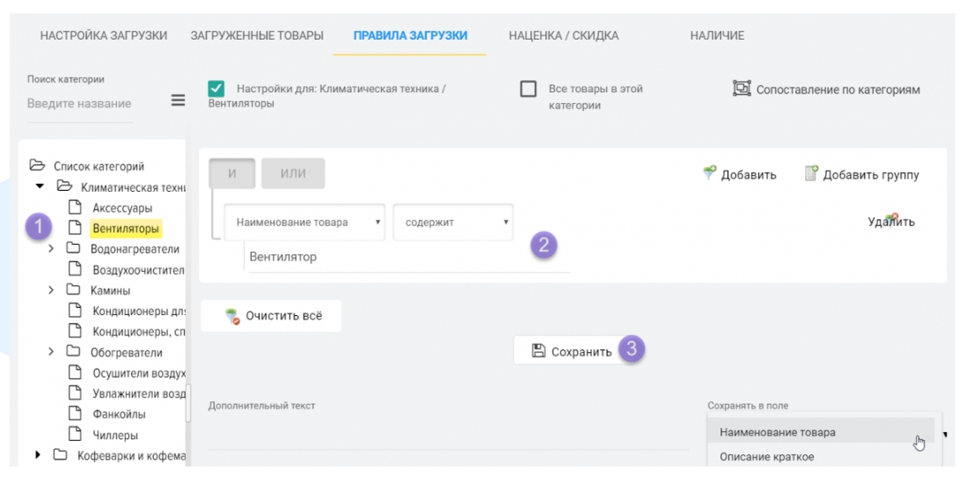Open the содержит condition dropdown
Viewport: 980px width, 477px height.
(453, 222)
